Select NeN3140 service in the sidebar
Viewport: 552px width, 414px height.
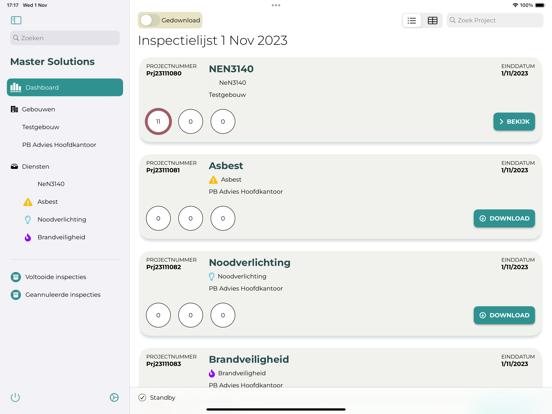pos(51,184)
